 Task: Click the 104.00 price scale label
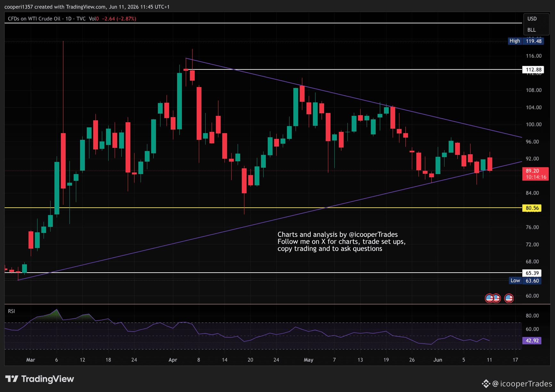534,108
